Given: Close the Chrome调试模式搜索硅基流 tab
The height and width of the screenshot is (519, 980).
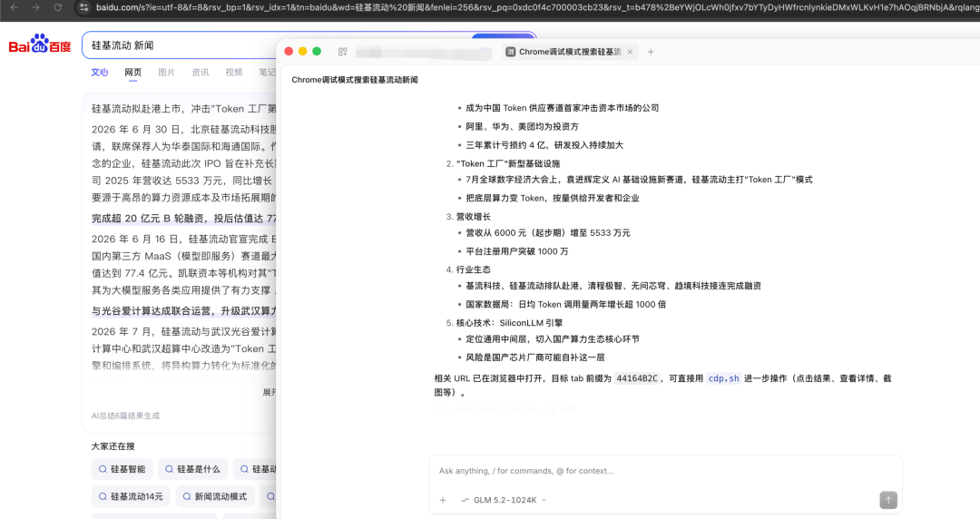Looking at the screenshot, I should 630,52.
